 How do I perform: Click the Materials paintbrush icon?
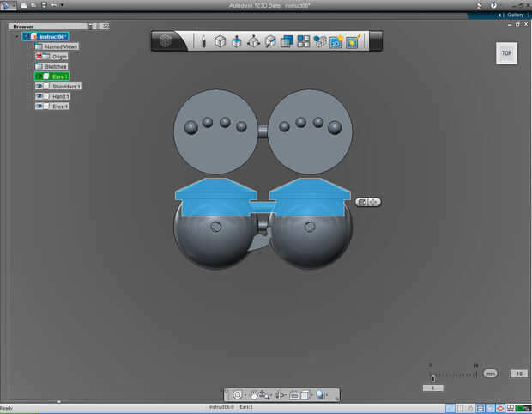coord(353,41)
